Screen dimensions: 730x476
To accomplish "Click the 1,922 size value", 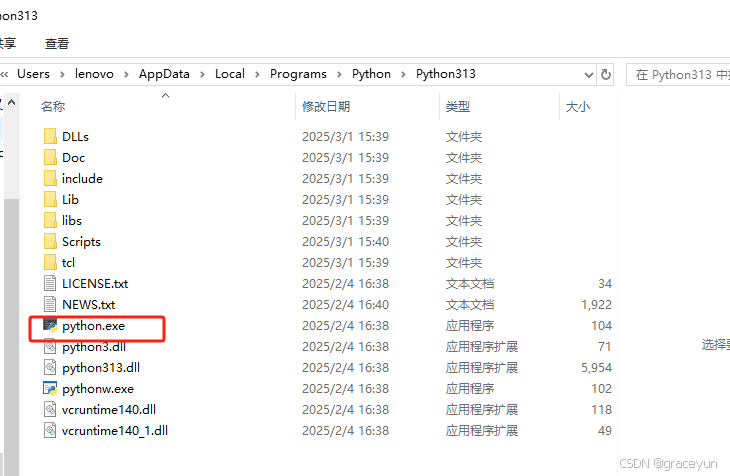I will pos(596,305).
